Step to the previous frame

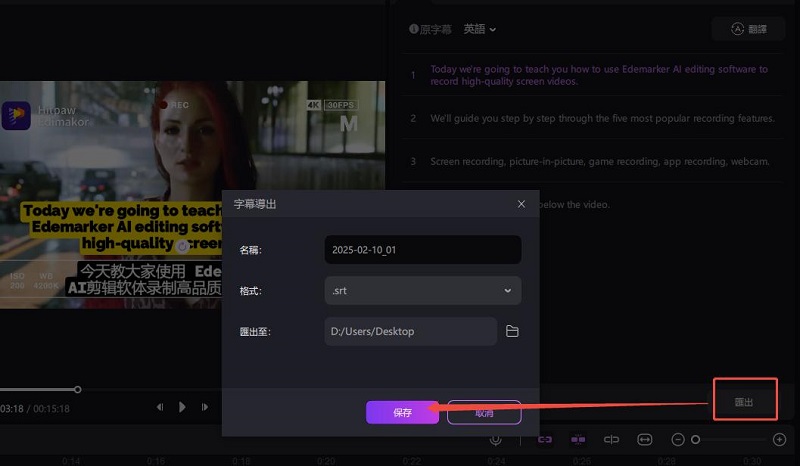point(160,407)
